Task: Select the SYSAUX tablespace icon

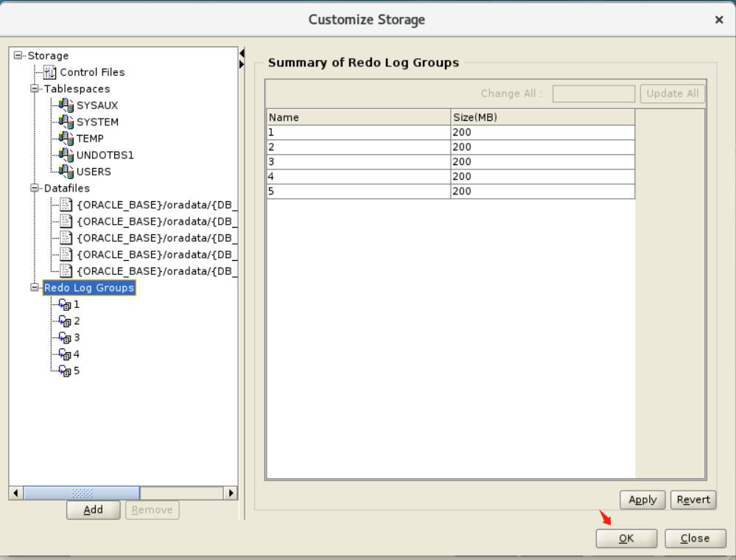Action: tap(67, 105)
